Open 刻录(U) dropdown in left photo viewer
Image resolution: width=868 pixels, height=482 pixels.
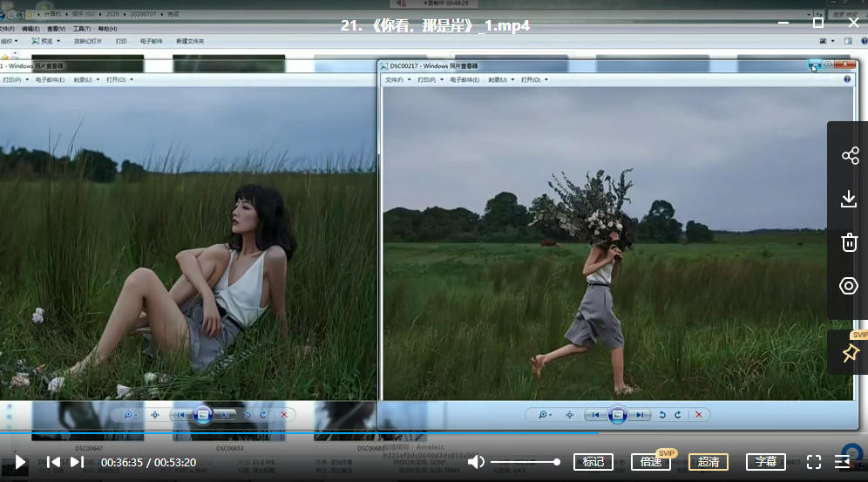[x=86, y=79]
